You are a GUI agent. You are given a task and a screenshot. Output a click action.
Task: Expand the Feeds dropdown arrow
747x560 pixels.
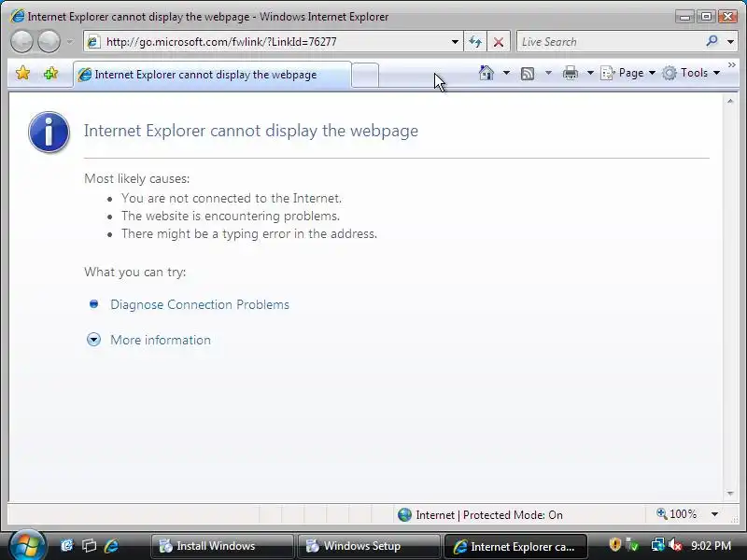coord(548,73)
